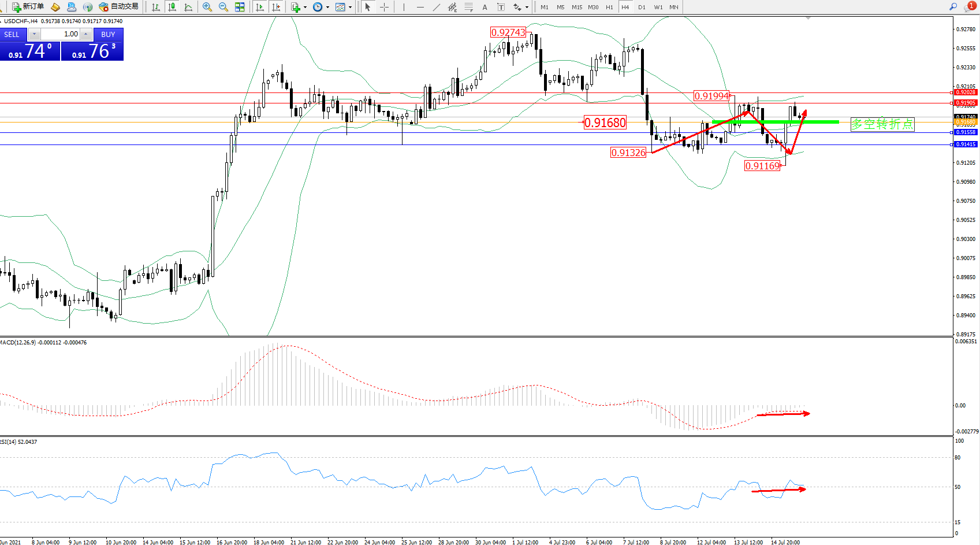Tile chart windows icon
The image size is (980, 545).
(240, 7)
